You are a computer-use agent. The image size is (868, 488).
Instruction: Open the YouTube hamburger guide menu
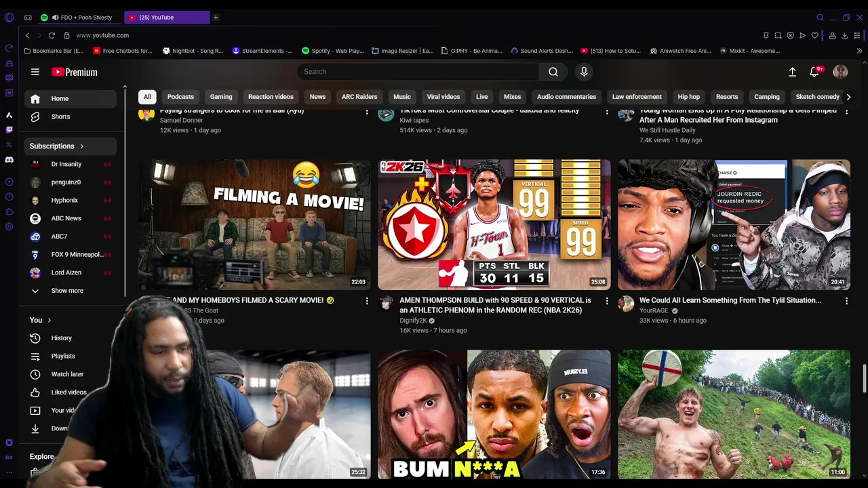35,72
